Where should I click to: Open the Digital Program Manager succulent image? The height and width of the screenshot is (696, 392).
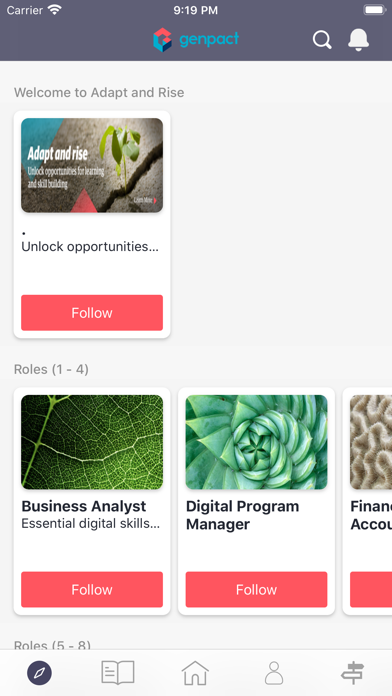(x=256, y=442)
